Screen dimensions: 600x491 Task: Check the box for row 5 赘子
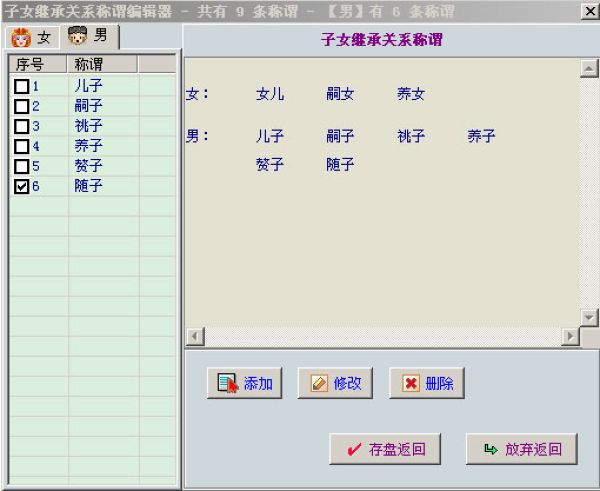click(x=21, y=166)
